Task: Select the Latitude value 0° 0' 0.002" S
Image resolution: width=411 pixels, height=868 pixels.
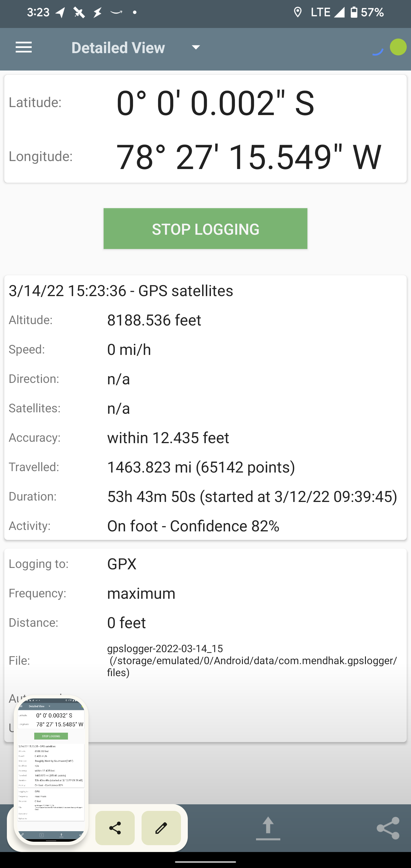Action: coord(215,103)
